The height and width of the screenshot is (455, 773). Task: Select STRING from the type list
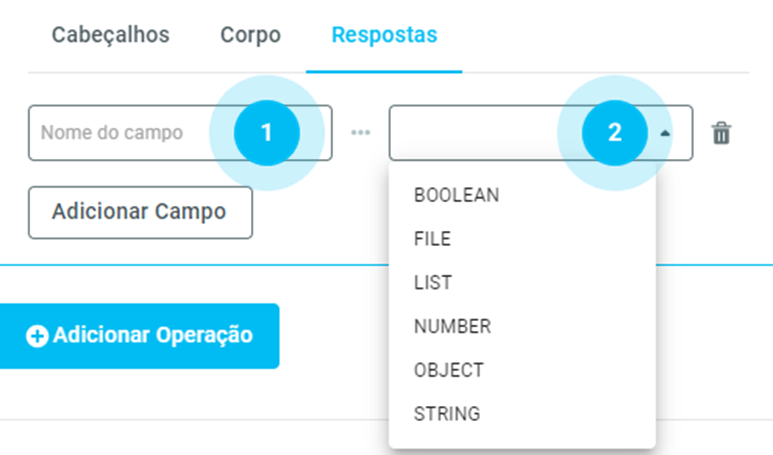pos(447,413)
